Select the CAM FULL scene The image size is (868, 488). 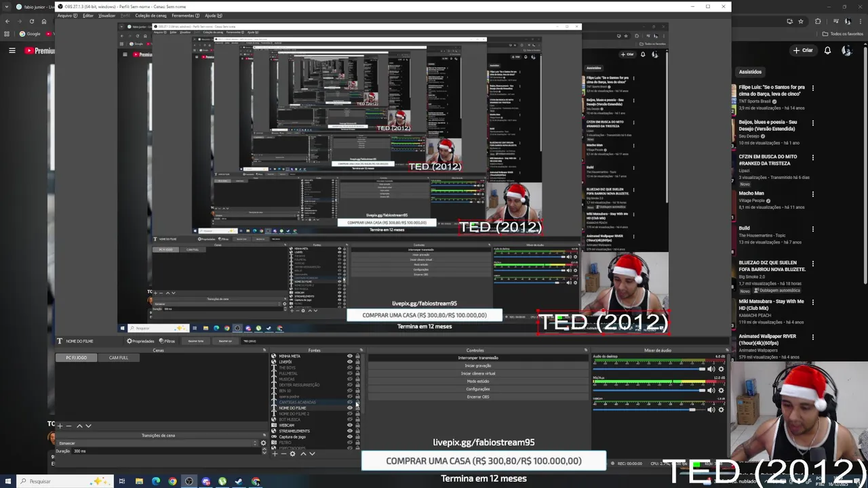pos(119,357)
